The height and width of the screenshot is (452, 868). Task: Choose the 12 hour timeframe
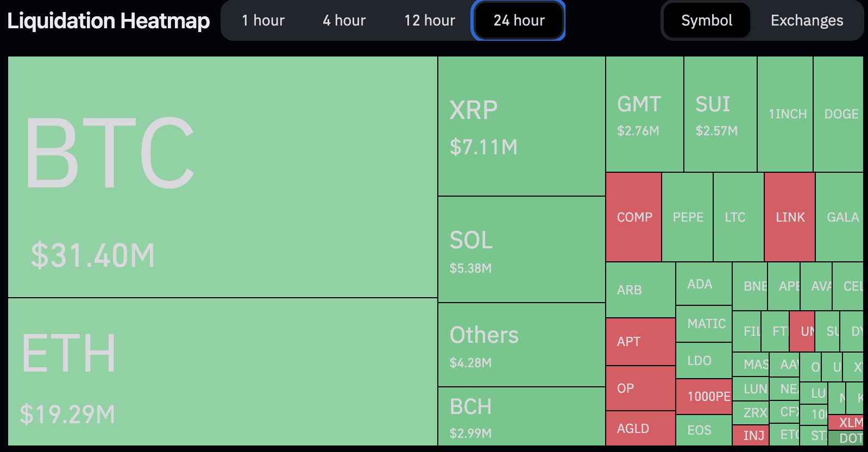click(x=430, y=21)
